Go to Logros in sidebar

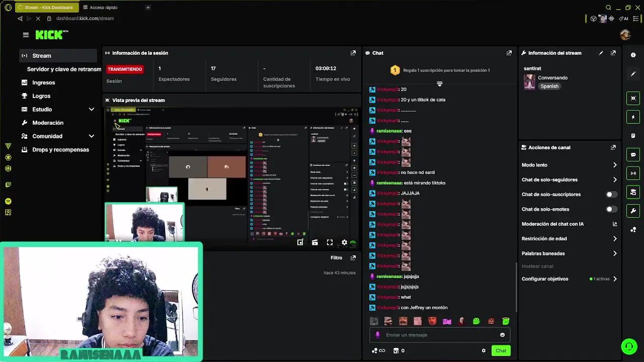41,96
